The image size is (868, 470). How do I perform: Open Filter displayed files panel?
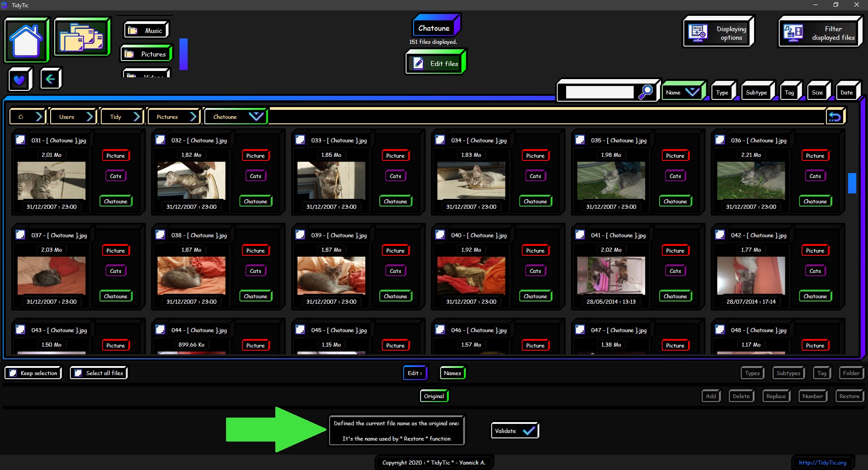tap(820, 33)
